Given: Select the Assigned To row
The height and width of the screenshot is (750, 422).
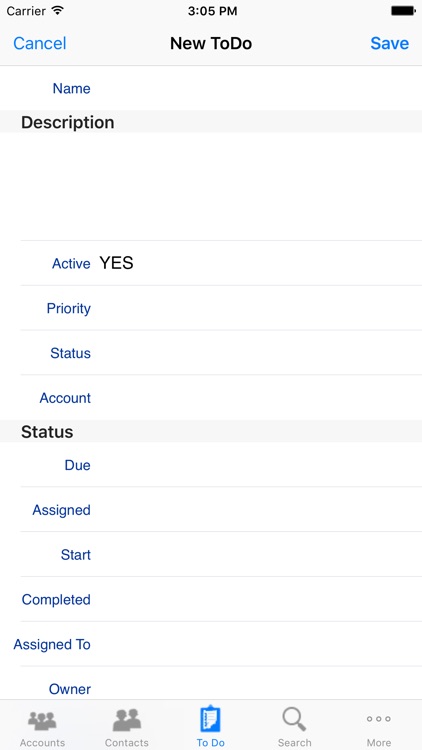Looking at the screenshot, I should pos(211,644).
